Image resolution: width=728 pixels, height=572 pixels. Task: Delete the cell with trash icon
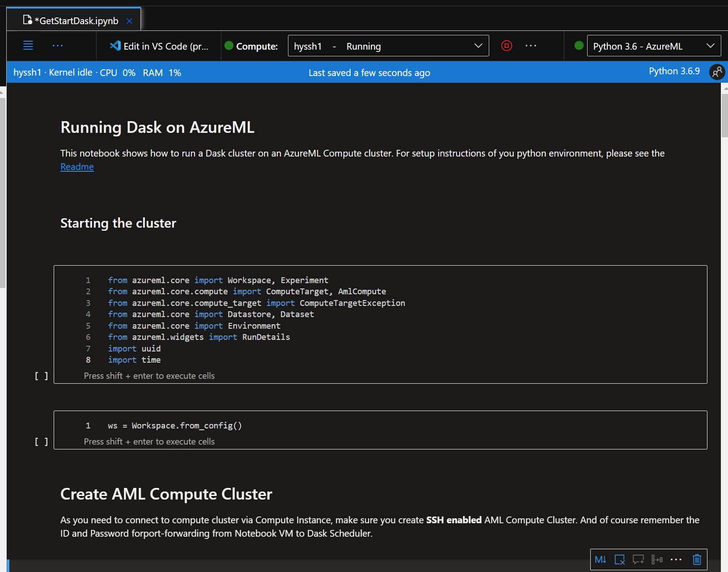[697, 559]
